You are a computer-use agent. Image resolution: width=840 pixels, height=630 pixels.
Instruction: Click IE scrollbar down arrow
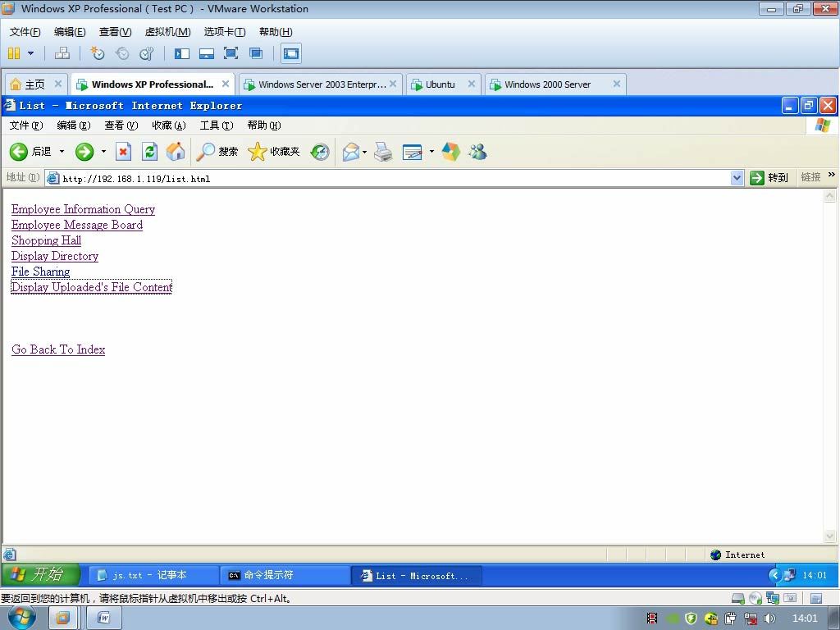coord(829,536)
